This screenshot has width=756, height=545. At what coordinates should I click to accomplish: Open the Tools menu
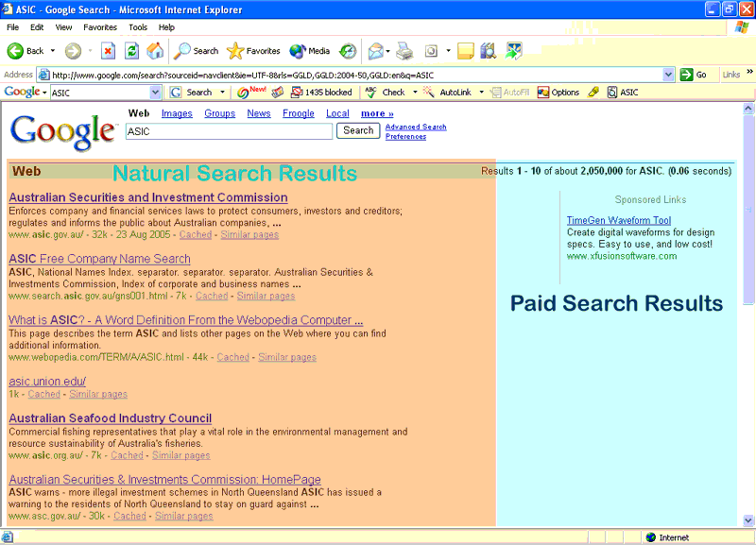(x=138, y=27)
